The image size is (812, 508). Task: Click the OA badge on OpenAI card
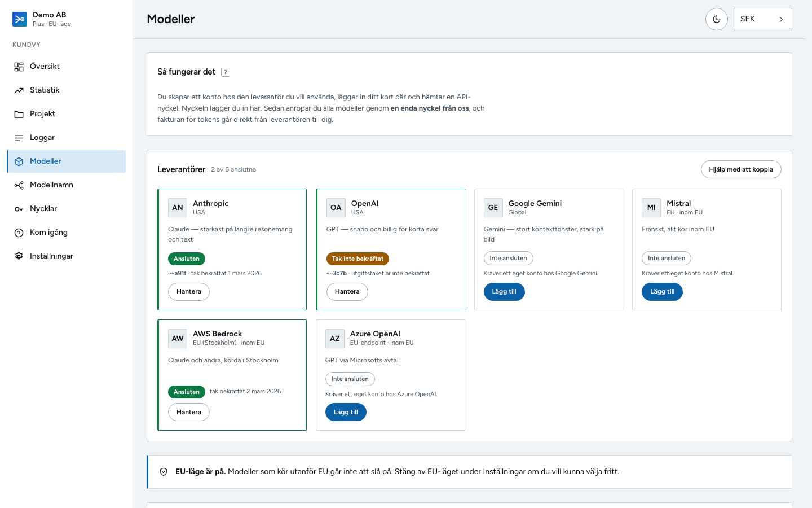(336, 208)
